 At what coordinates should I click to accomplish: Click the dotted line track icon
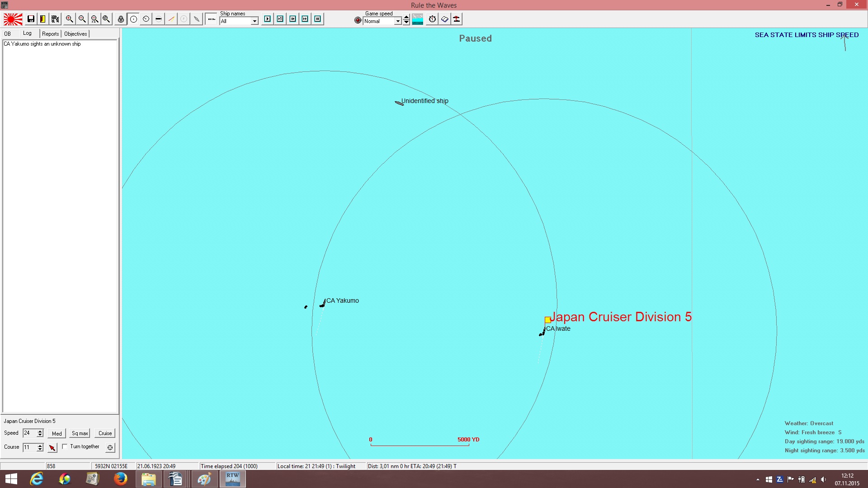(212, 19)
